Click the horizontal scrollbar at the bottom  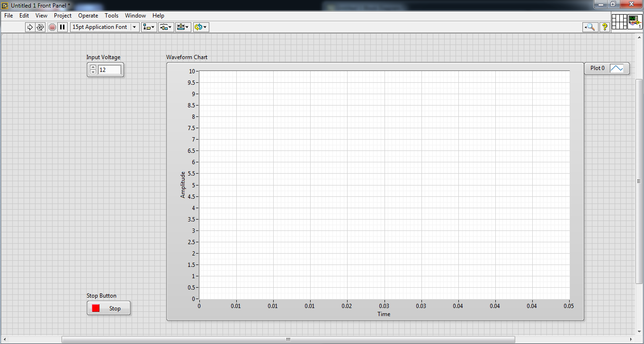[287, 339]
